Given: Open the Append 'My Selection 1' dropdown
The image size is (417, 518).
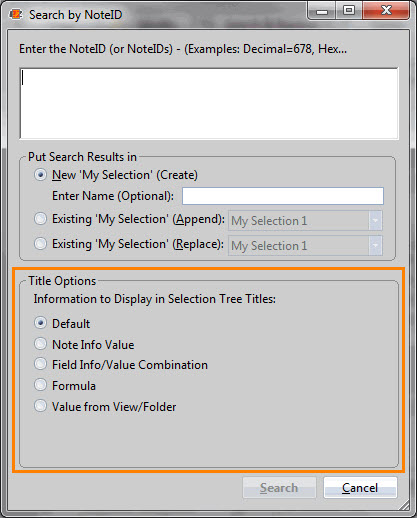Looking at the screenshot, I should (305, 221).
